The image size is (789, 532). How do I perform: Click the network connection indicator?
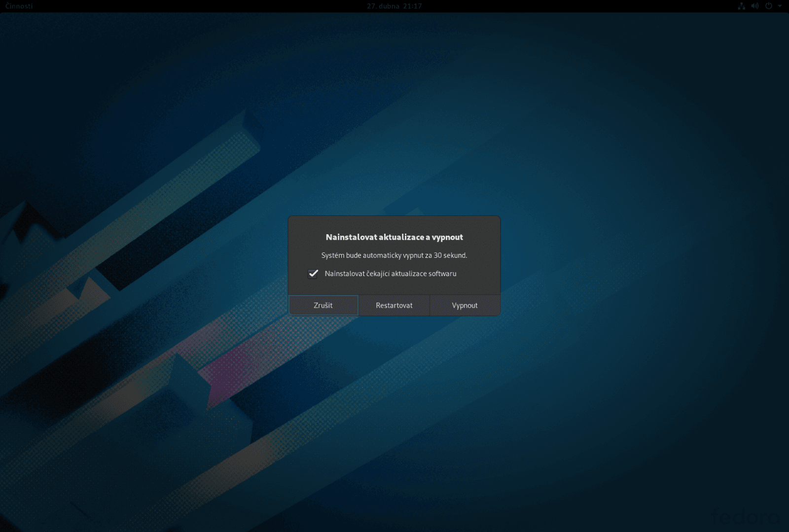click(741, 6)
